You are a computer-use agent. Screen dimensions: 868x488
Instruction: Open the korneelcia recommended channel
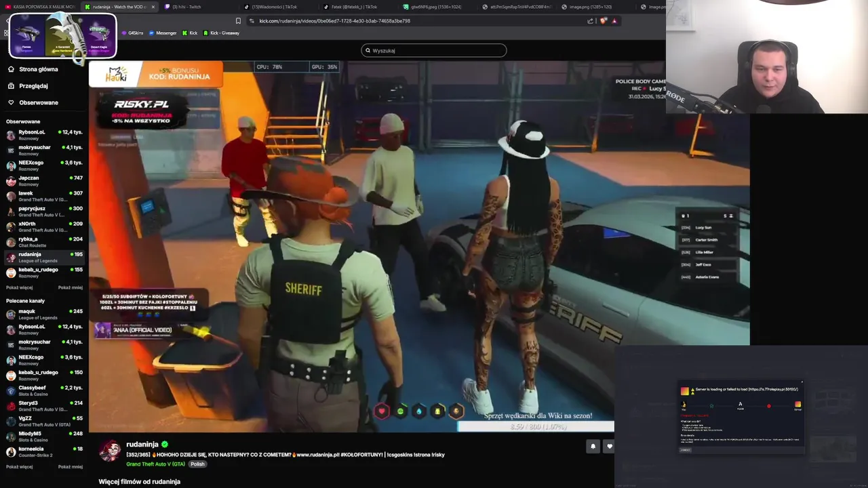tap(45, 451)
